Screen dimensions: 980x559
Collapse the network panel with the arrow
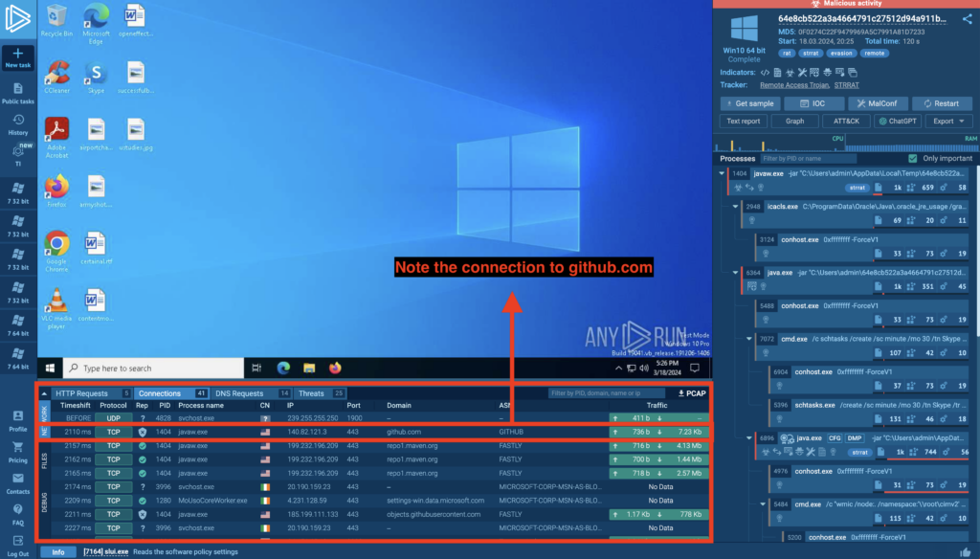point(43,393)
